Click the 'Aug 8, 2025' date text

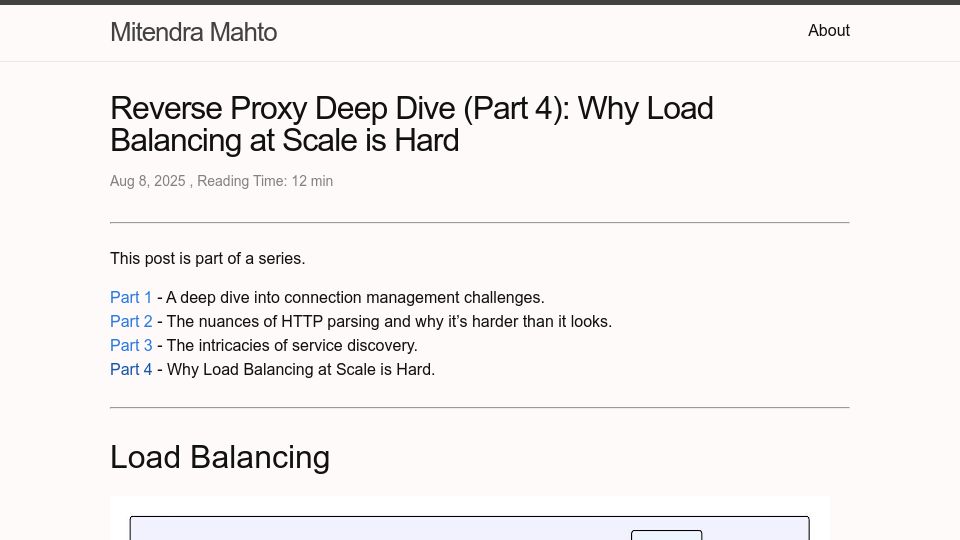(148, 181)
